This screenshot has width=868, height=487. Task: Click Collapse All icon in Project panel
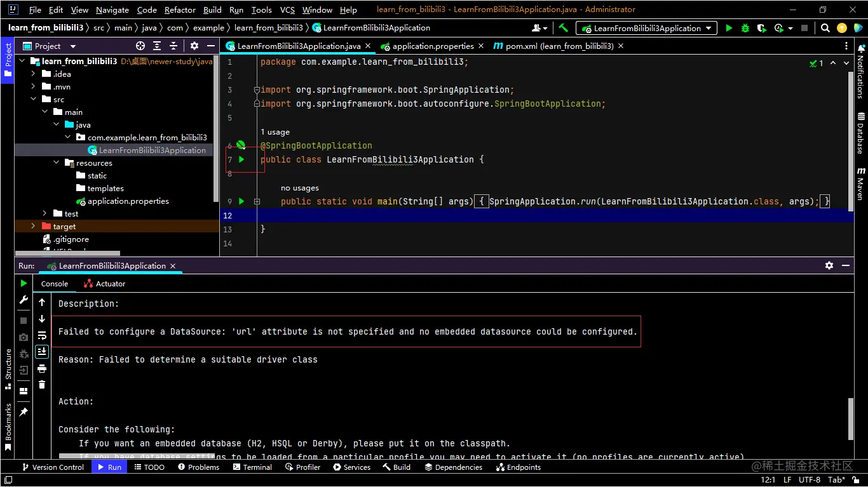(x=173, y=46)
